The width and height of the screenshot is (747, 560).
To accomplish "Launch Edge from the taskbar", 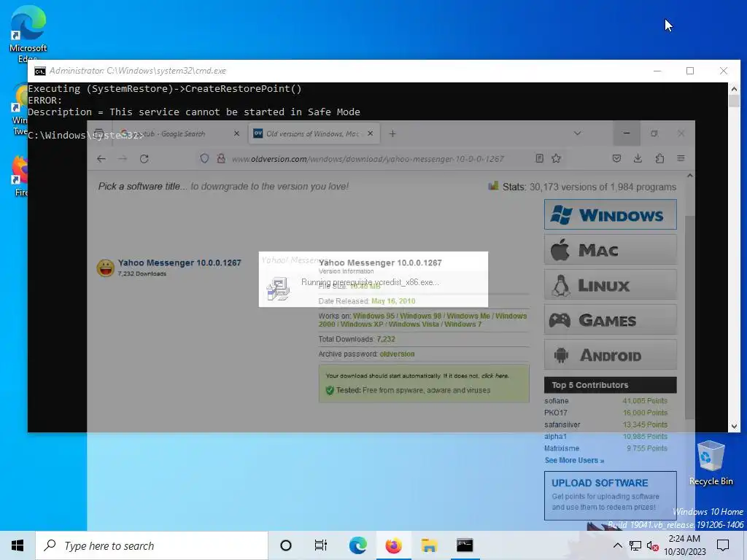I will (357, 545).
